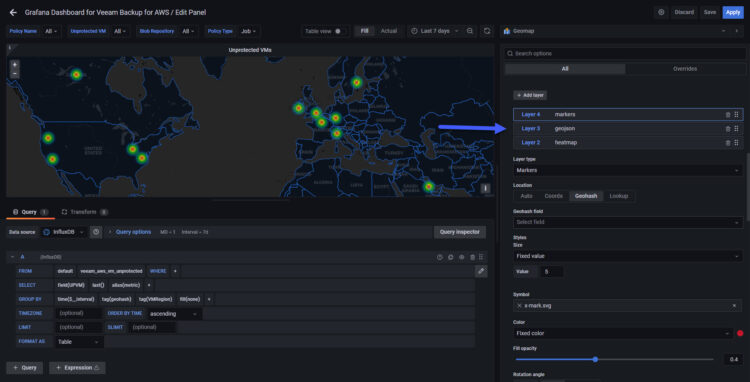This screenshot has height=382, width=750.
Task: Select All options tab
Action: (x=565, y=69)
